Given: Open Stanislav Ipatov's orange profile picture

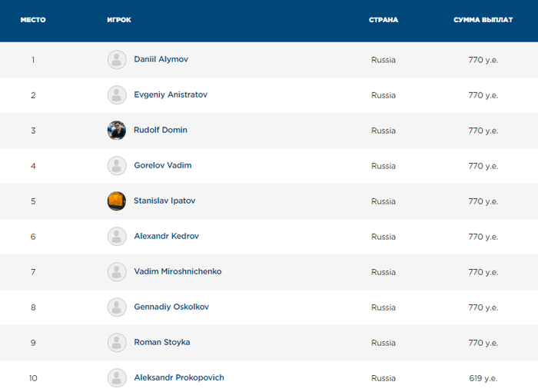Looking at the screenshot, I should (117, 201).
